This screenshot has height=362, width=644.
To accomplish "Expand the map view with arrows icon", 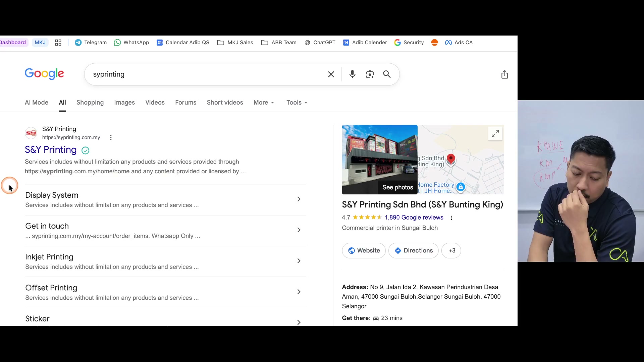I will (x=495, y=133).
